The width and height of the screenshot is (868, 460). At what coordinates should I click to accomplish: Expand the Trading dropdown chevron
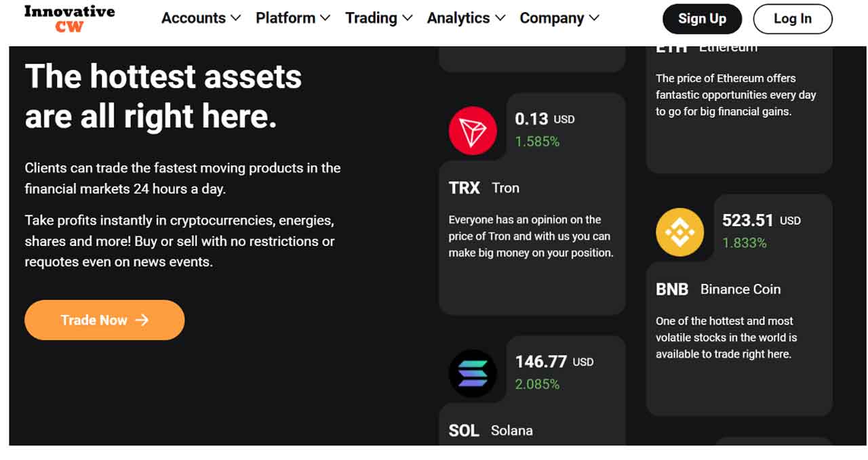[x=407, y=18]
